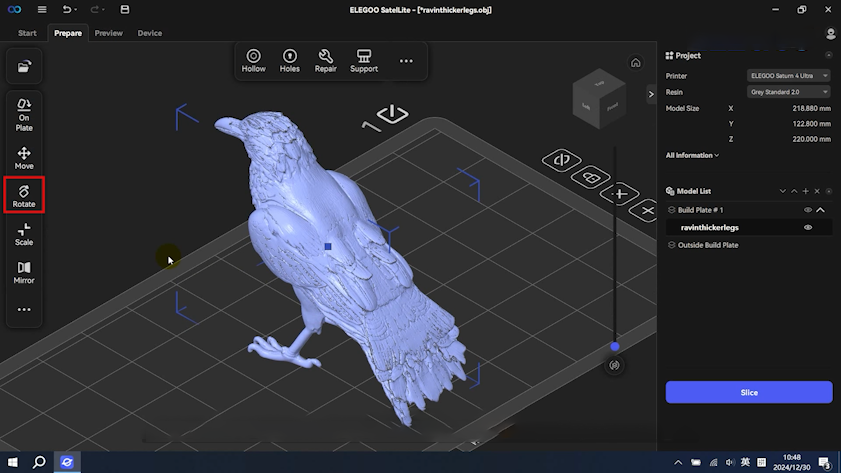The image size is (841, 473).
Task: Toggle ravinthickerlegs visibility eye
Action: [x=808, y=227]
